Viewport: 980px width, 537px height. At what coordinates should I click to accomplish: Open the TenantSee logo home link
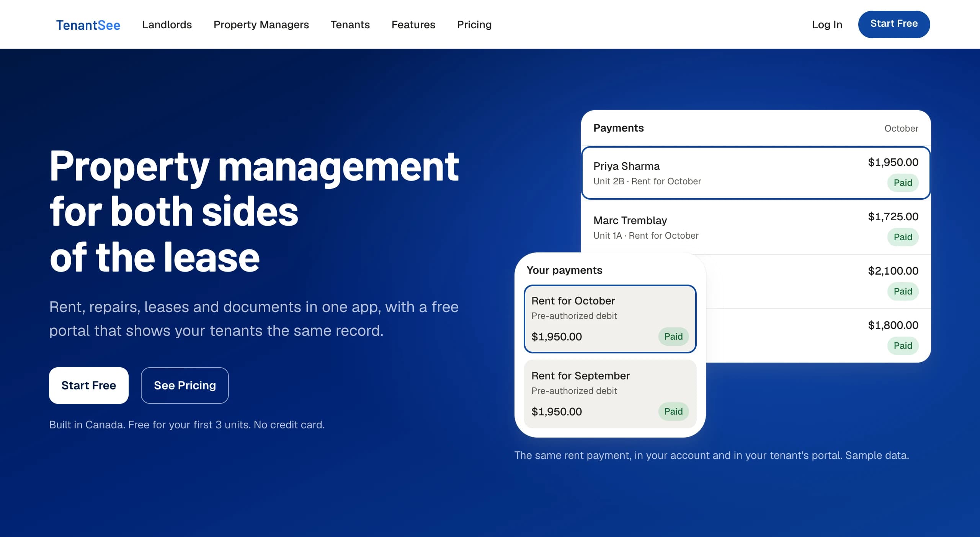pyautogui.click(x=88, y=25)
